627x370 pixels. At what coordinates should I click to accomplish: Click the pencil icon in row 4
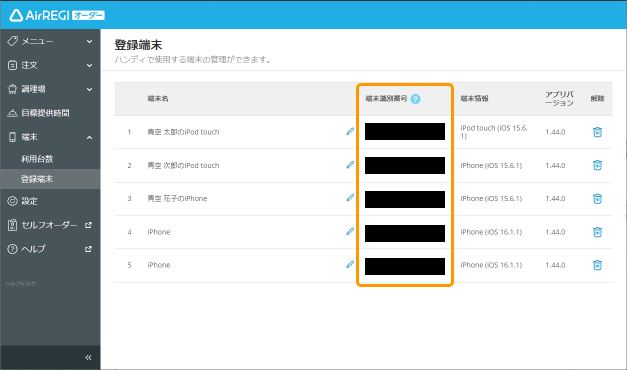click(350, 231)
